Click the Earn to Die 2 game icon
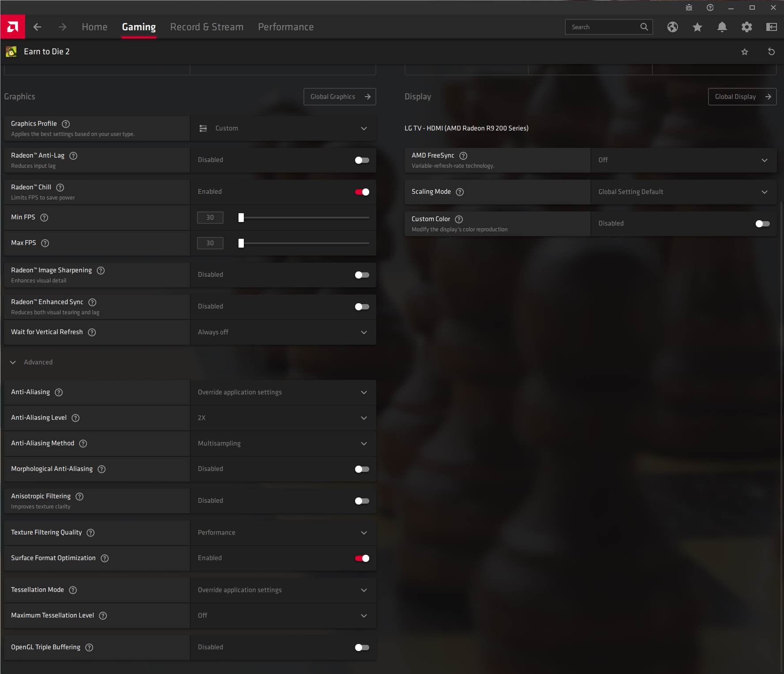Viewport: 784px width, 674px height. (x=11, y=52)
